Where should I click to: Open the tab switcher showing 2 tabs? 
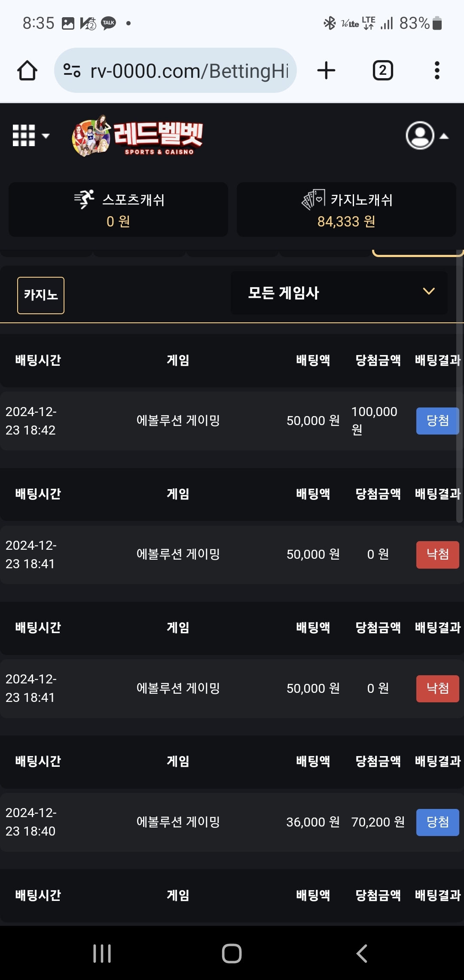coord(382,70)
